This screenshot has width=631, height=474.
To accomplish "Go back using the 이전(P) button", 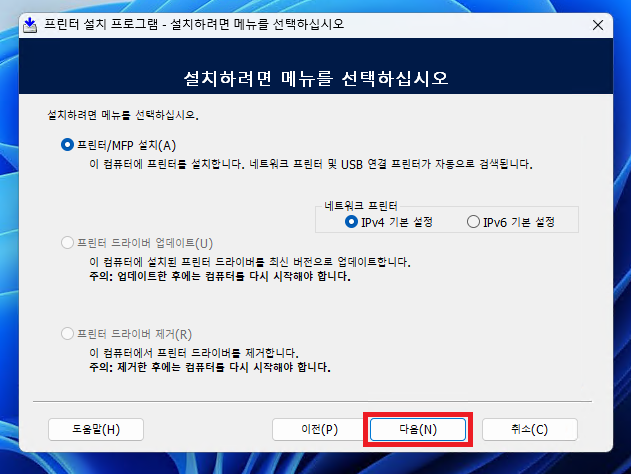I will (x=320, y=429).
